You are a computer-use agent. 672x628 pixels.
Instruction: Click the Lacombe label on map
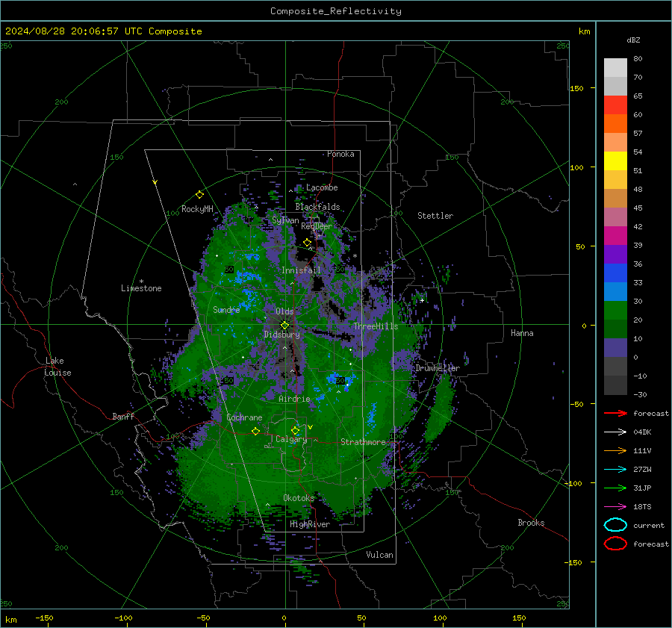322,187
